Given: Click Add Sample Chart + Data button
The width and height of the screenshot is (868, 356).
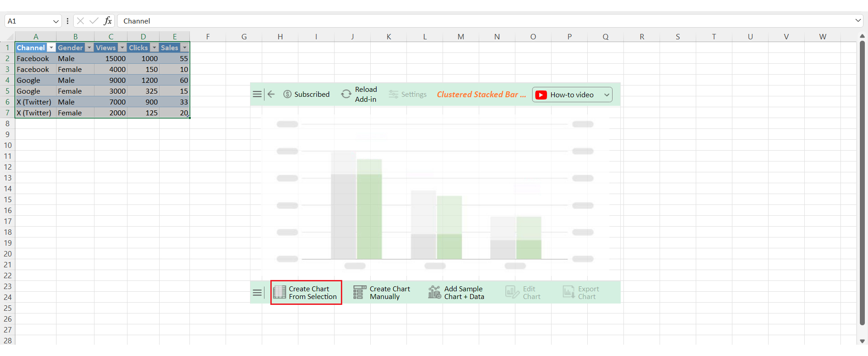Looking at the screenshot, I should coord(456,293).
